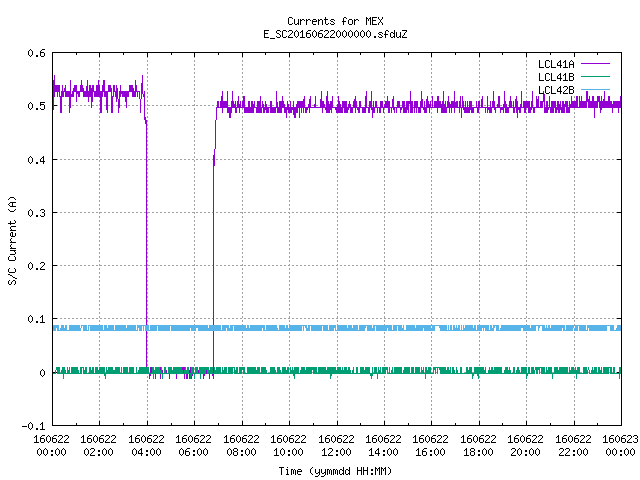The height and width of the screenshot is (480, 640).
Task: Click the blue LCL42B legend line sample
Action: [596, 89]
